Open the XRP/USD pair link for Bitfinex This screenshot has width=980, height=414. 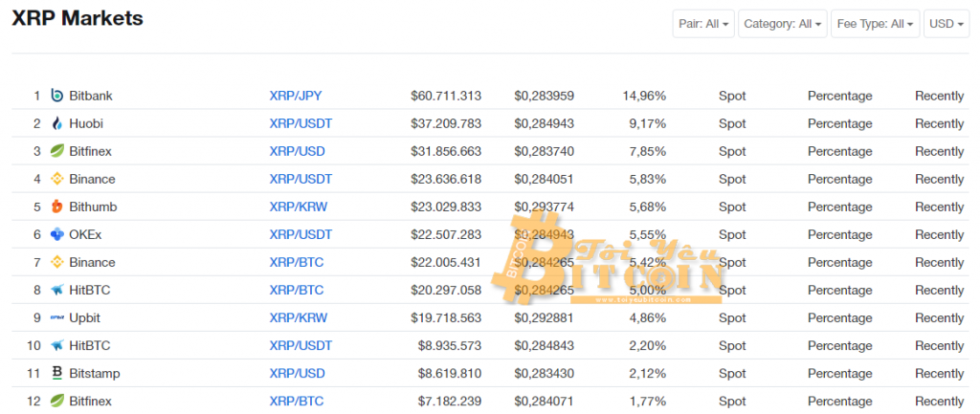pos(298,151)
